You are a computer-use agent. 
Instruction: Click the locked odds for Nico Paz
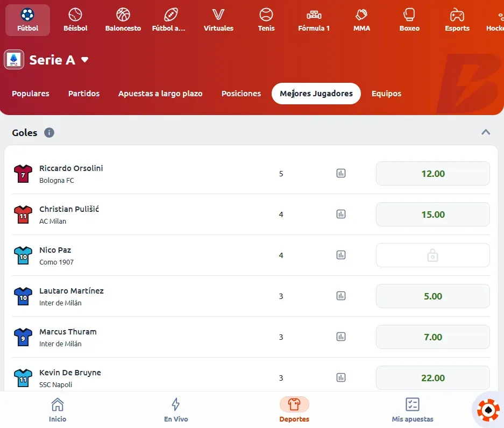point(432,255)
